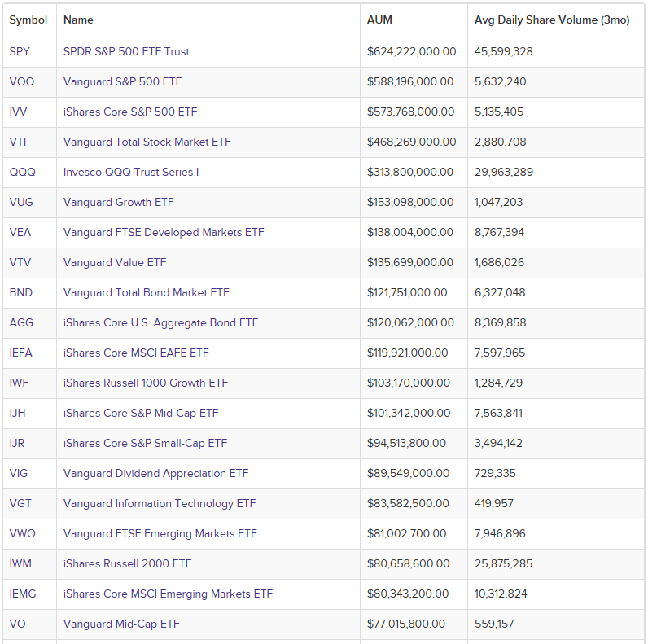Click the BND ticker symbol
Screen dimensions: 648x644
[x=21, y=293]
